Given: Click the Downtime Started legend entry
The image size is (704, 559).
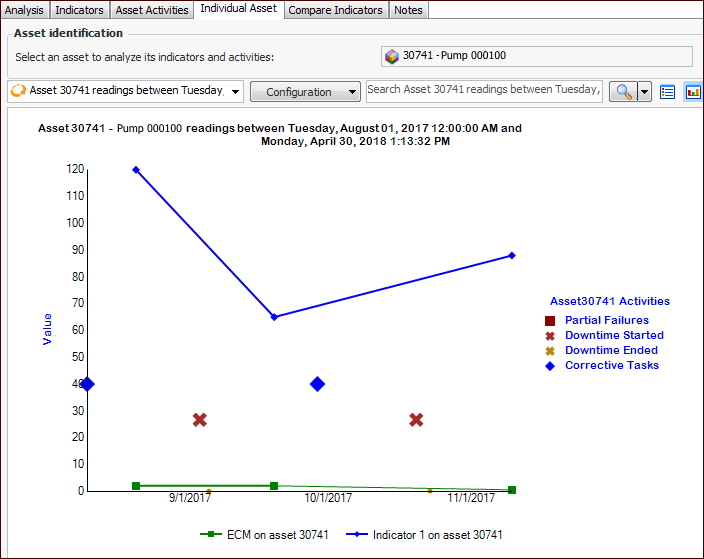Looking at the screenshot, I should (x=614, y=335).
